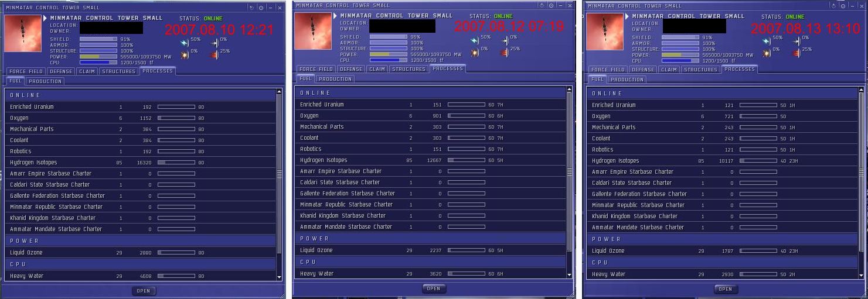Switch to Force Field tab, 08.10 window
The height and width of the screenshot is (299, 868).
coord(25,71)
